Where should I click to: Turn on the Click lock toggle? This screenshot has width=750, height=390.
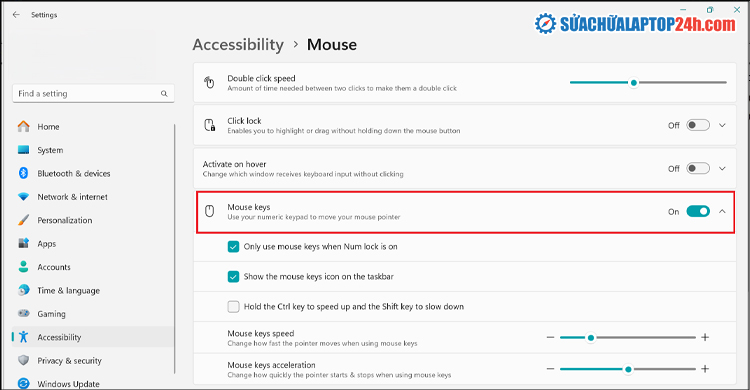698,125
